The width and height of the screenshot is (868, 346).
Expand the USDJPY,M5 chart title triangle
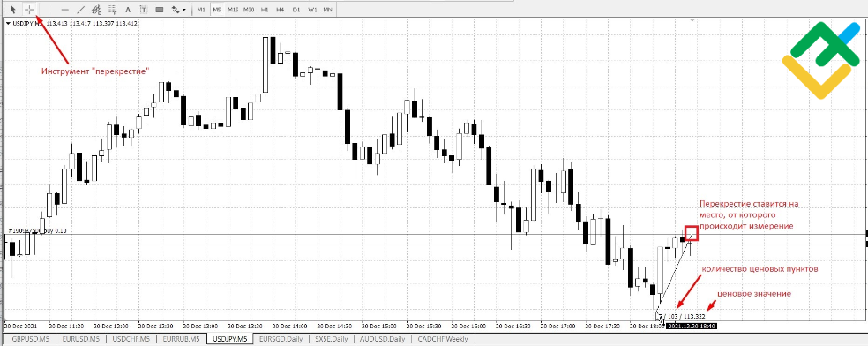coord(8,23)
